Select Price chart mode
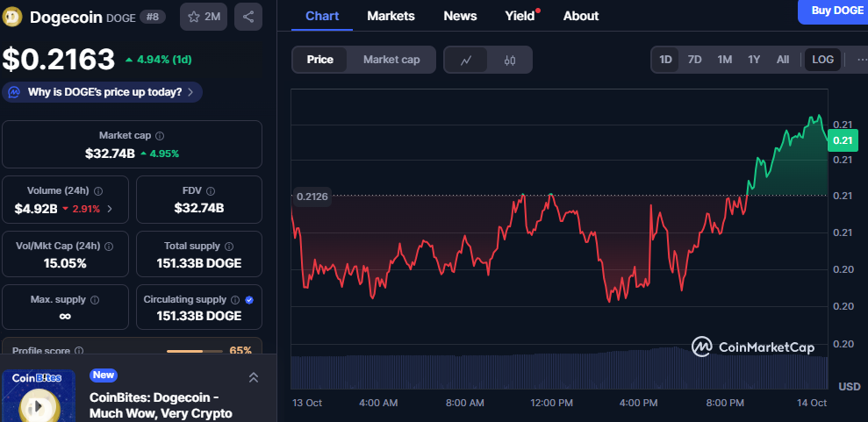The image size is (868, 422). (320, 60)
